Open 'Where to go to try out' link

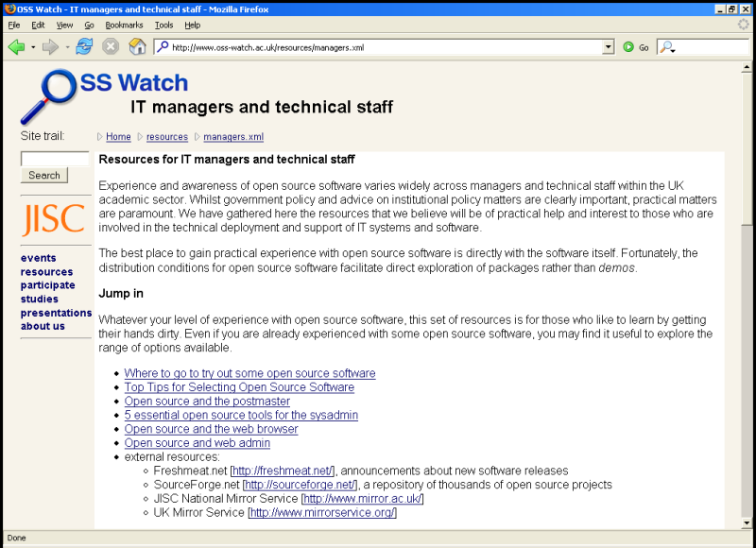click(249, 373)
